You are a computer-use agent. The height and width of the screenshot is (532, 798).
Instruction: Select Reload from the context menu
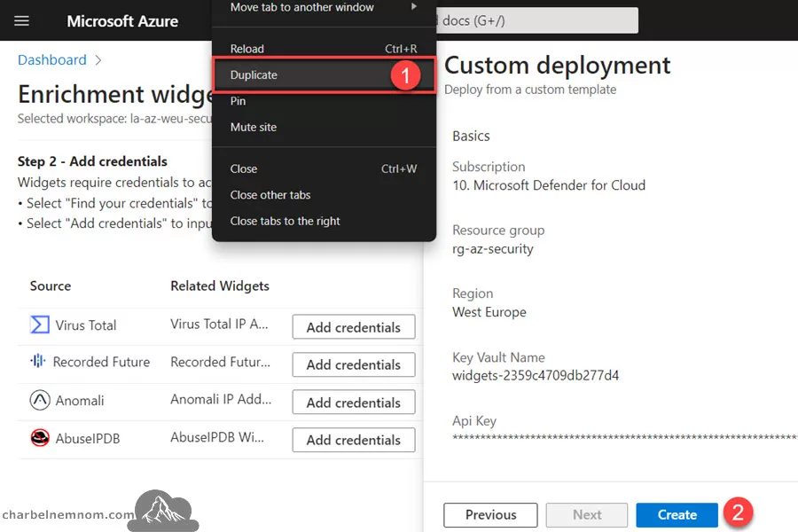(324, 49)
